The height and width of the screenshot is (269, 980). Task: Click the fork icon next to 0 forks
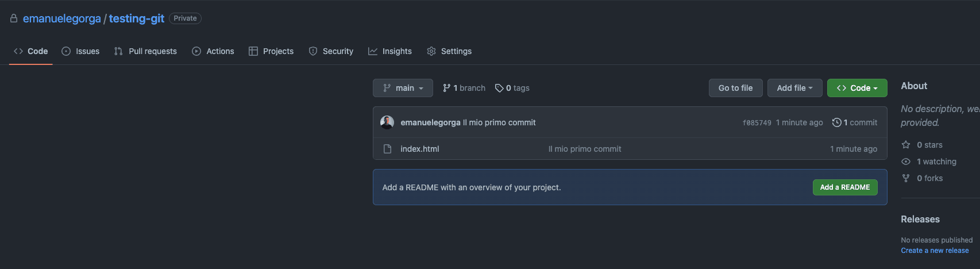coord(906,178)
